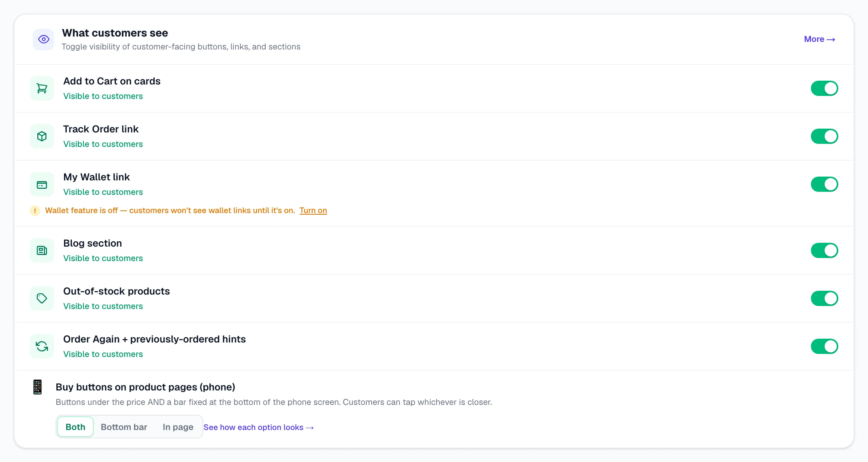Viewport: 868px width, 462px height.
Task: Turn off the My Wallet link switch
Action: pyautogui.click(x=824, y=184)
